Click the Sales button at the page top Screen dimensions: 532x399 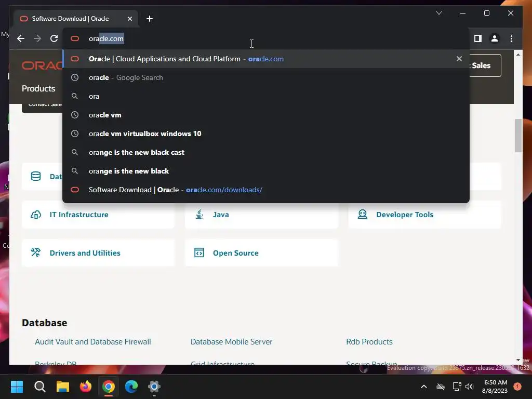[485, 65]
